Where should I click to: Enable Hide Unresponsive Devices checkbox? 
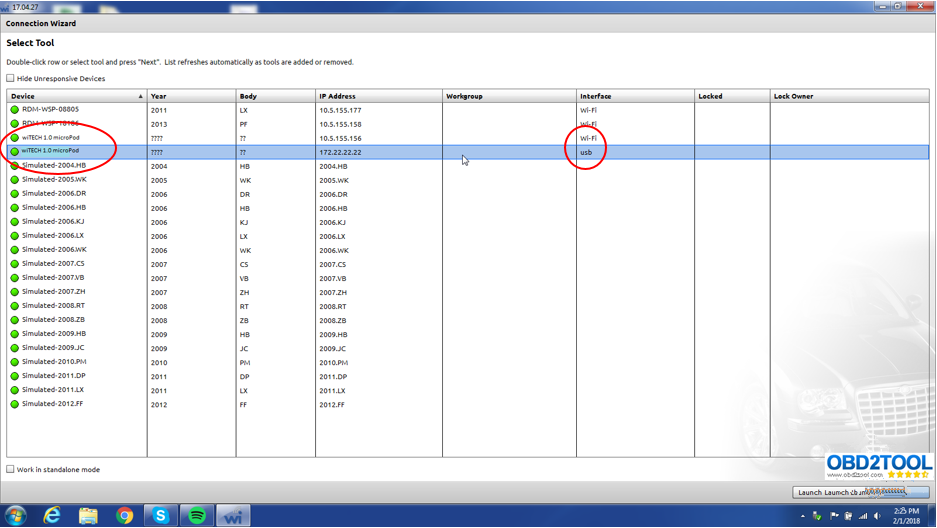(10, 78)
